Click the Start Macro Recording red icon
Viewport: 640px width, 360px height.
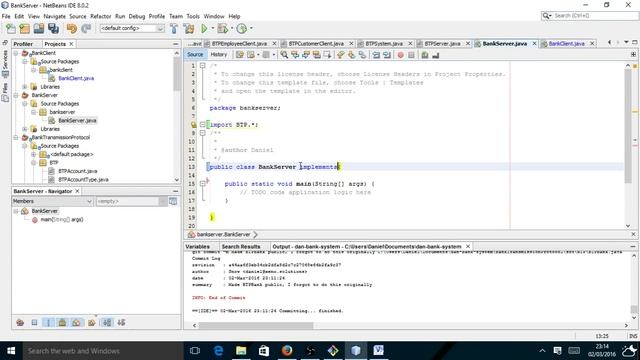(400, 55)
